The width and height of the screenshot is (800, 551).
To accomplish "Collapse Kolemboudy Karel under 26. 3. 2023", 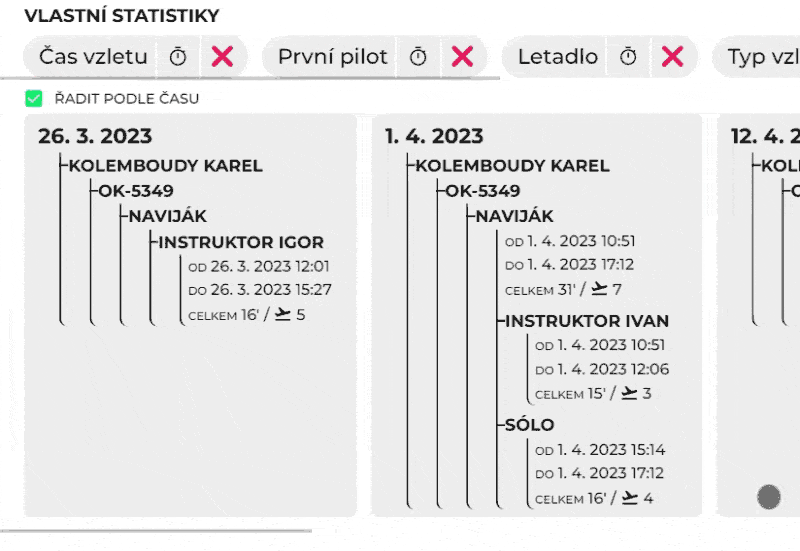I will (x=165, y=166).
